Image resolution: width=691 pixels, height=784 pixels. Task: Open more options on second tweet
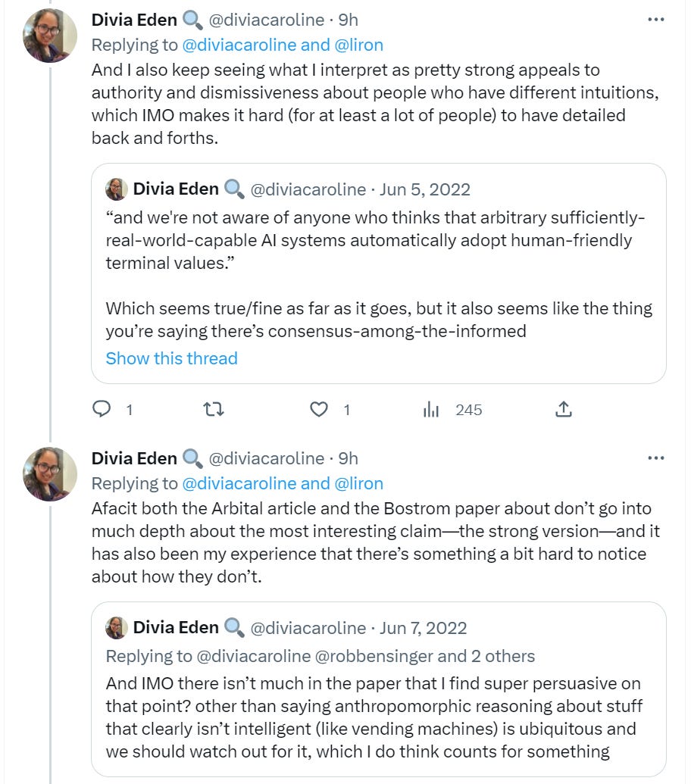tap(655, 458)
